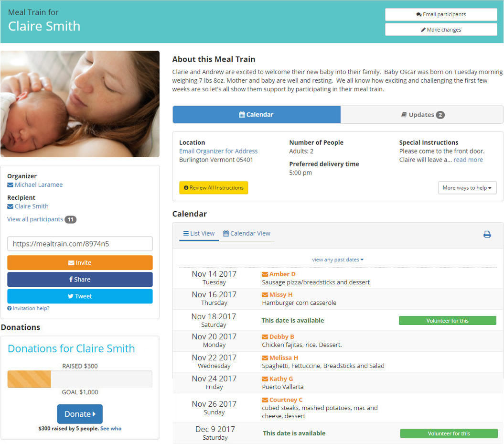Share the meal train on Facebook

80,280
